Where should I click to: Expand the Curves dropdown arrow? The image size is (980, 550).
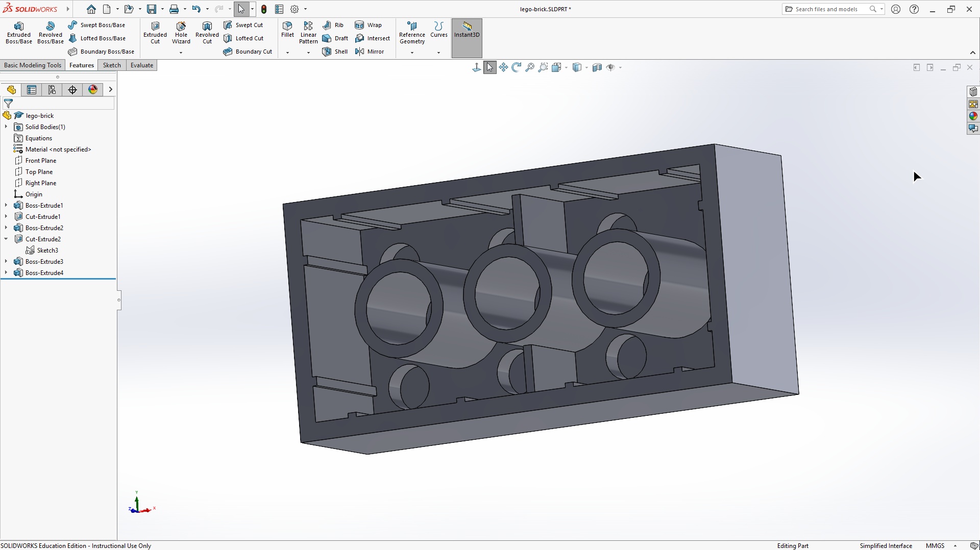click(x=438, y=53)
